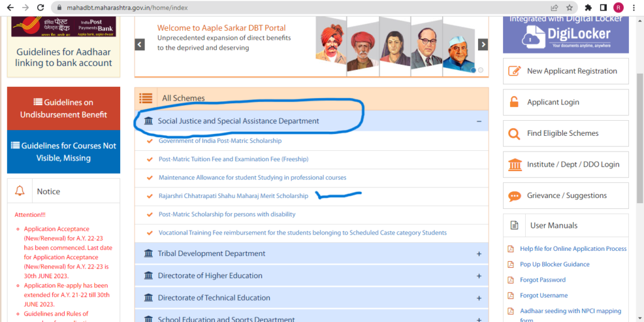Click the Notice bell icon

pos(19,191)
